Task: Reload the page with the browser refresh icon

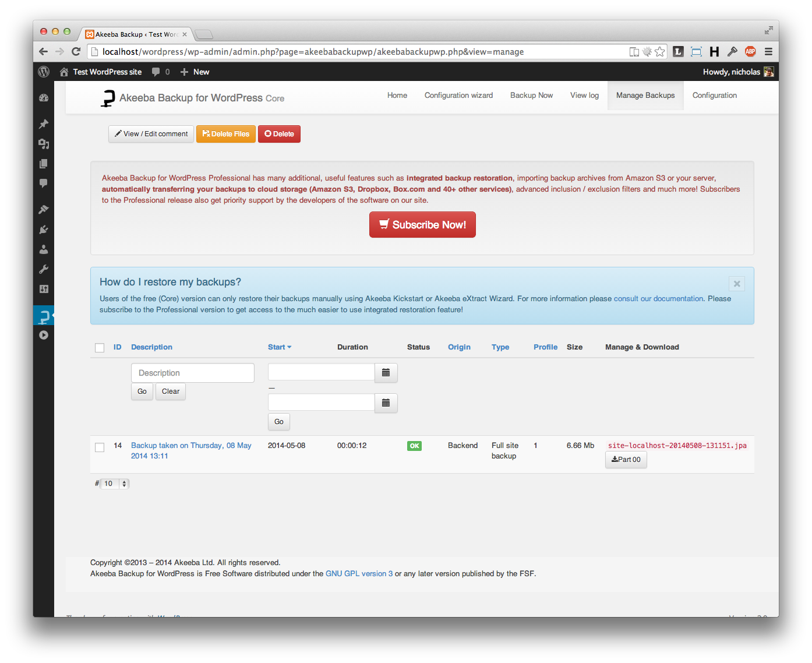Action: point(76,52)
